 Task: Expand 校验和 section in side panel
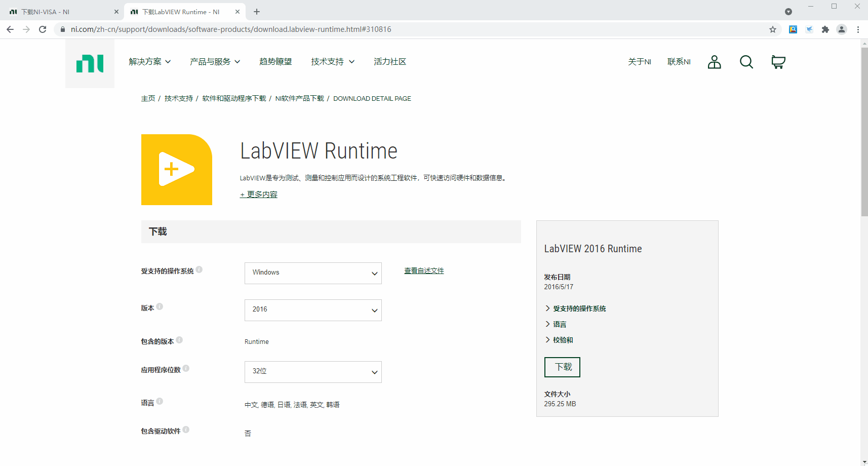click(559, 340)
